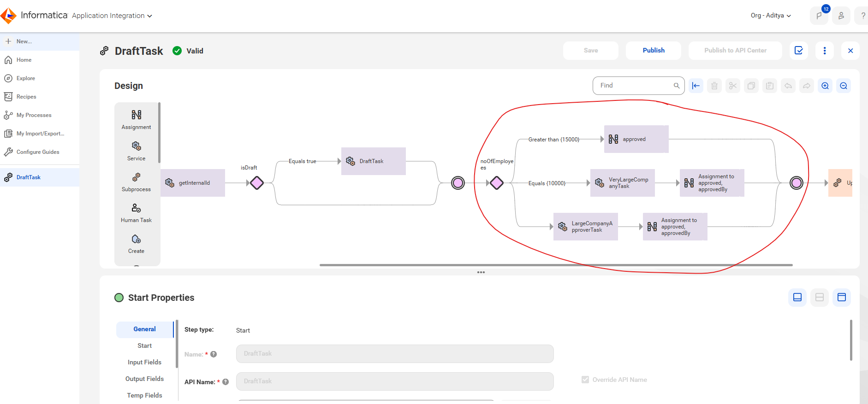868x404 pixels.
Task: Pick the Human Task palette icon
Action: (137, 208)
